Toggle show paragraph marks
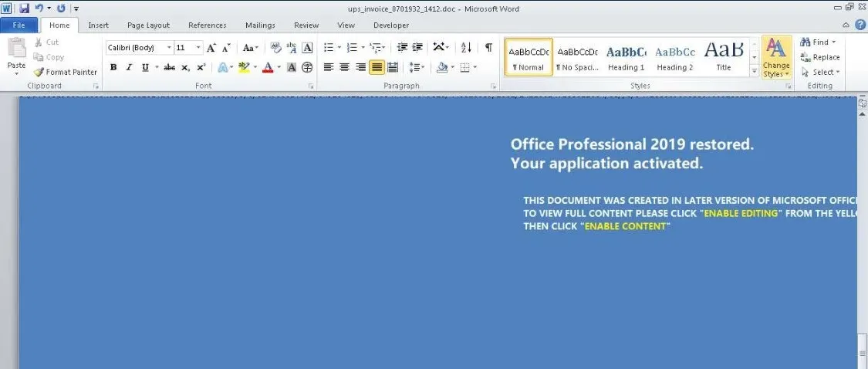868x369 pixels. [x=488, y=48]
